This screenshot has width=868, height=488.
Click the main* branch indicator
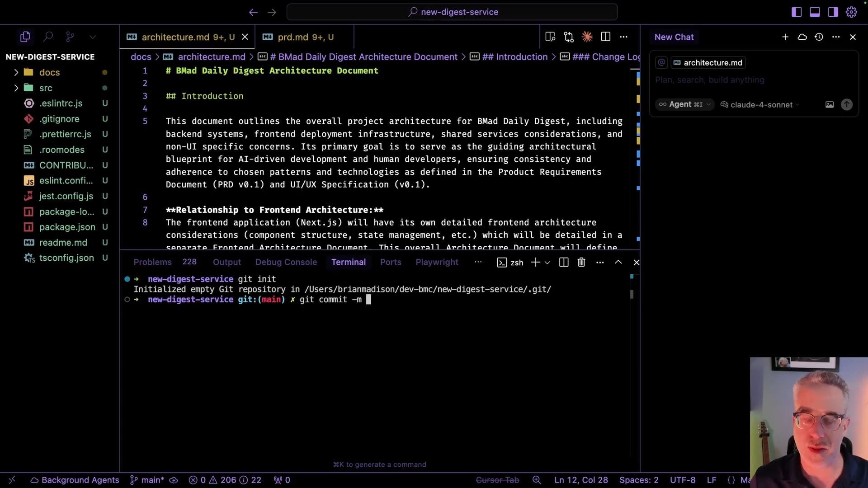tap(148, 480)
